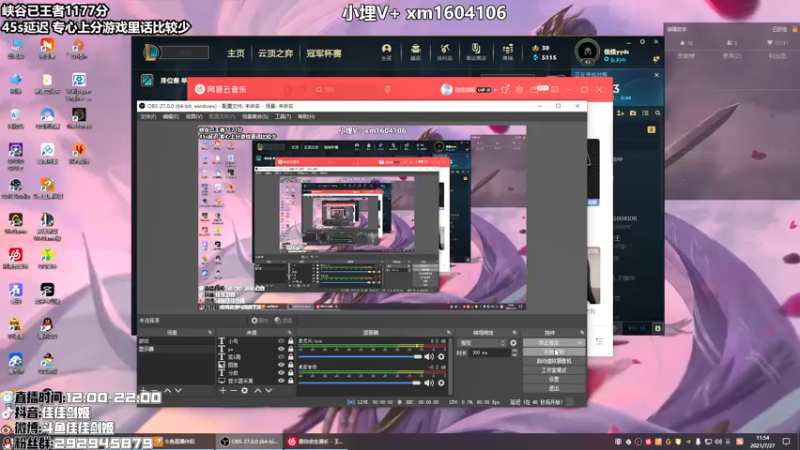This screenshot has width=800, height=450.
Task: Click the League summoner avatar portrait
Action: [587, 51]
